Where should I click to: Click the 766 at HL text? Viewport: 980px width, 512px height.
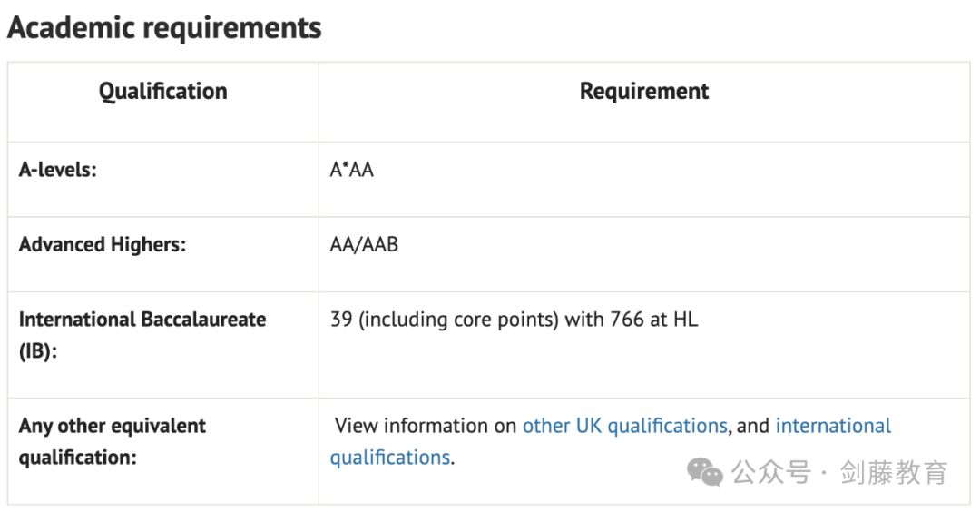(x=653, y=320)
